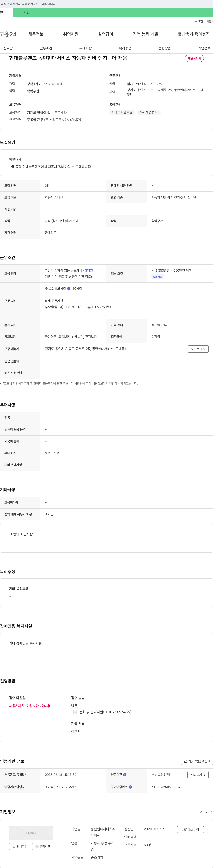Click 월급 350만원 ~ 500만원 이하 value
The height and width of the screenshot is (868, 213).
click(172, 270)
